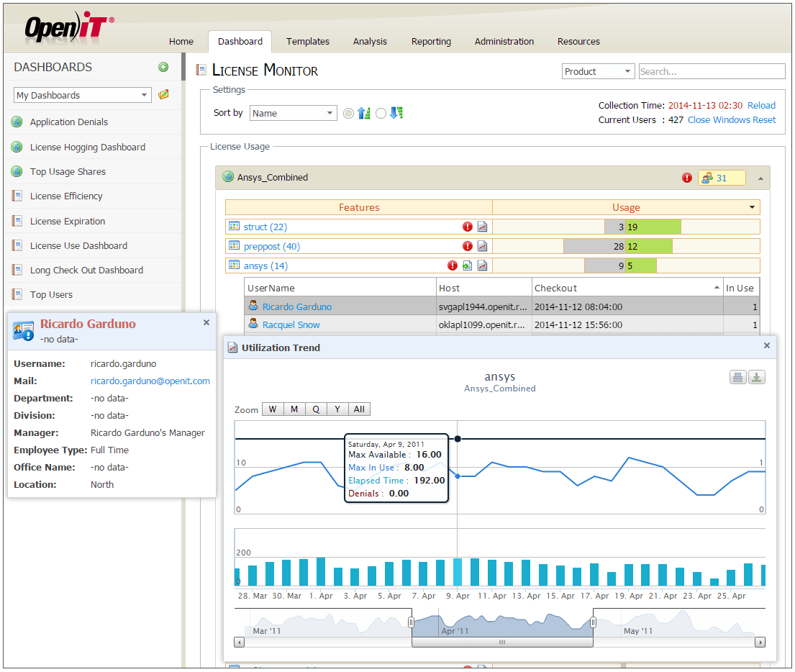795x672 pixels.
Task: Click the Reset link
Action: coord(764,119)
